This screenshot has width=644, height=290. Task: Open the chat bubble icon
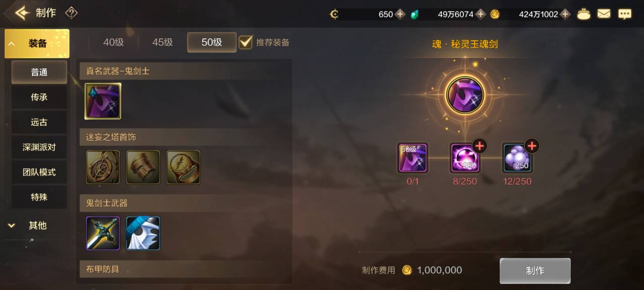(x=625, y=14)
